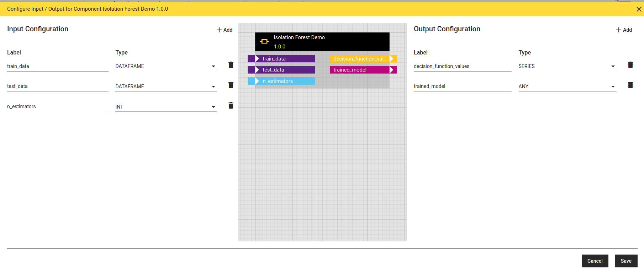Select decision_function_val... output connector in preview
Screen dimensions: 644x272
click(x=363, y=59)
